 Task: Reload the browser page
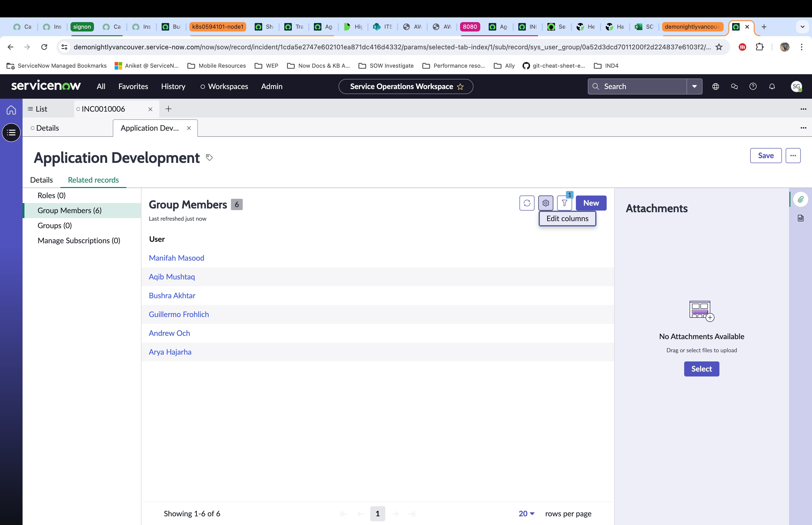pos(44,47)
